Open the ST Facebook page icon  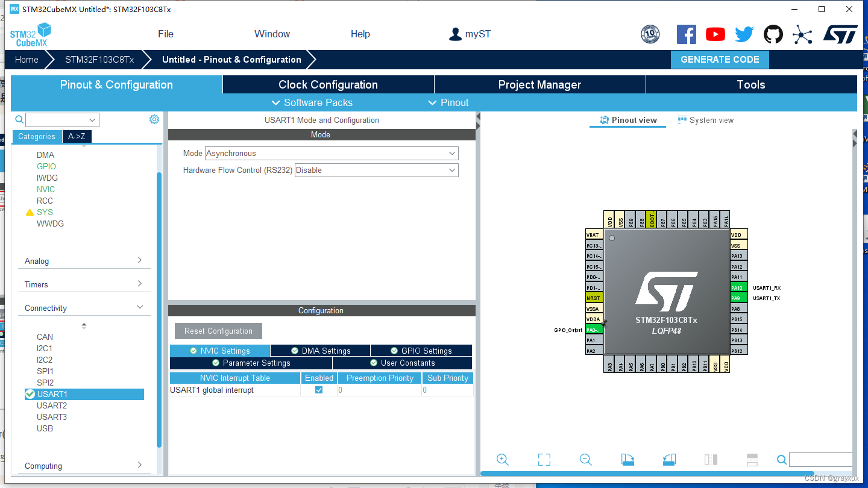(687, 34)
